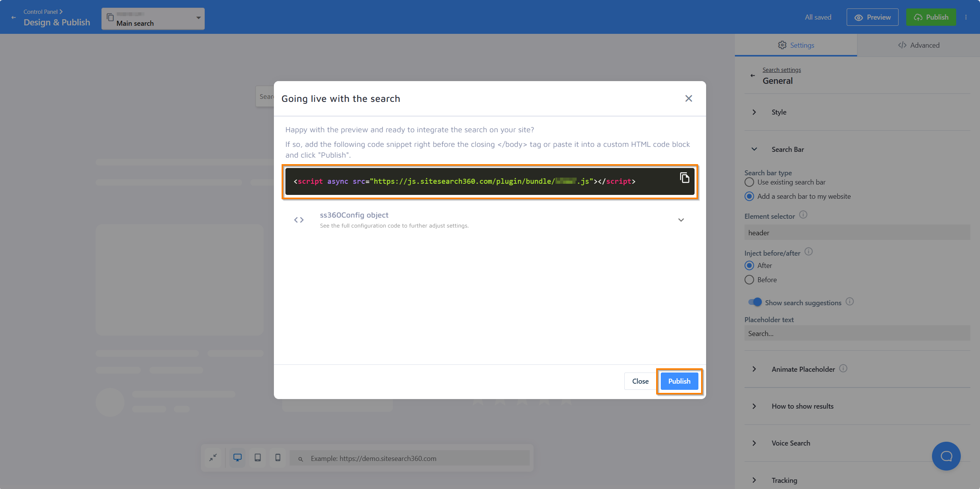Copy the script code snippet

click(684, 178)
